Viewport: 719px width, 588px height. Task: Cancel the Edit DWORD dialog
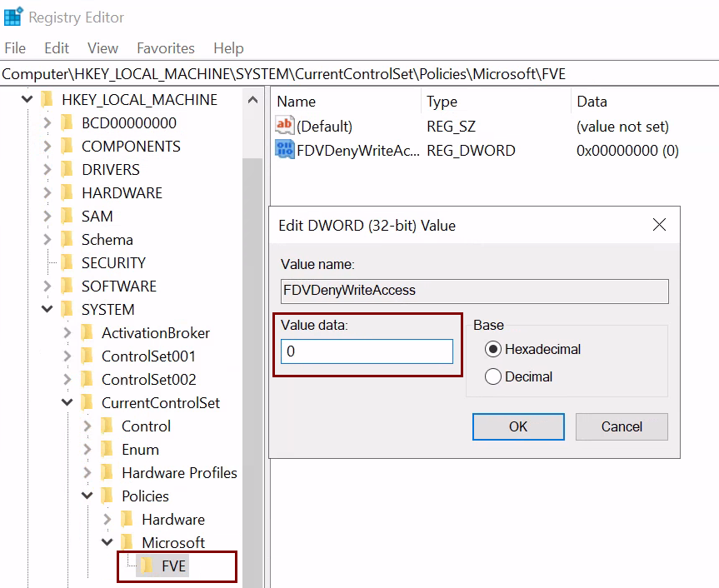[622, 426]
